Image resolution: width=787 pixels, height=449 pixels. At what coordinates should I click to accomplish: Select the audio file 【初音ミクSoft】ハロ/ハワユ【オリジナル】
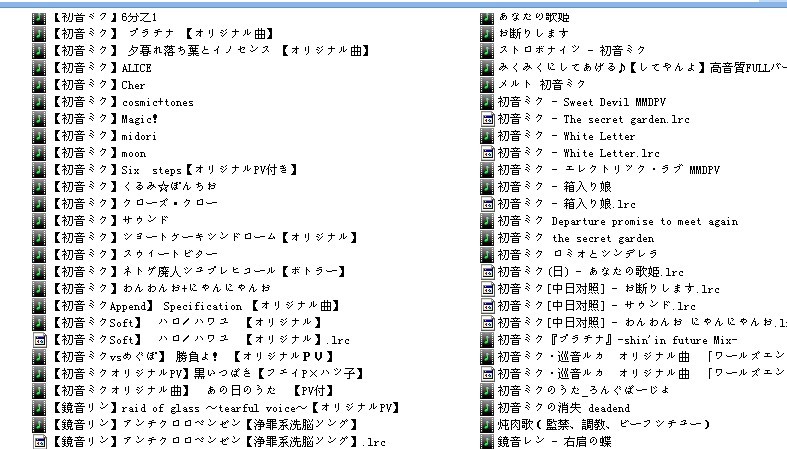click(187, 323)
